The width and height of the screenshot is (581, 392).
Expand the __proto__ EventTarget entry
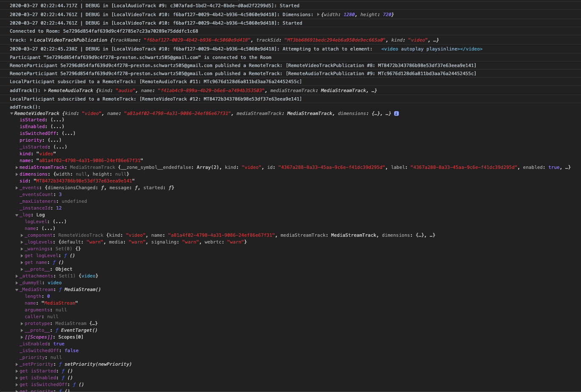(22, 330)
